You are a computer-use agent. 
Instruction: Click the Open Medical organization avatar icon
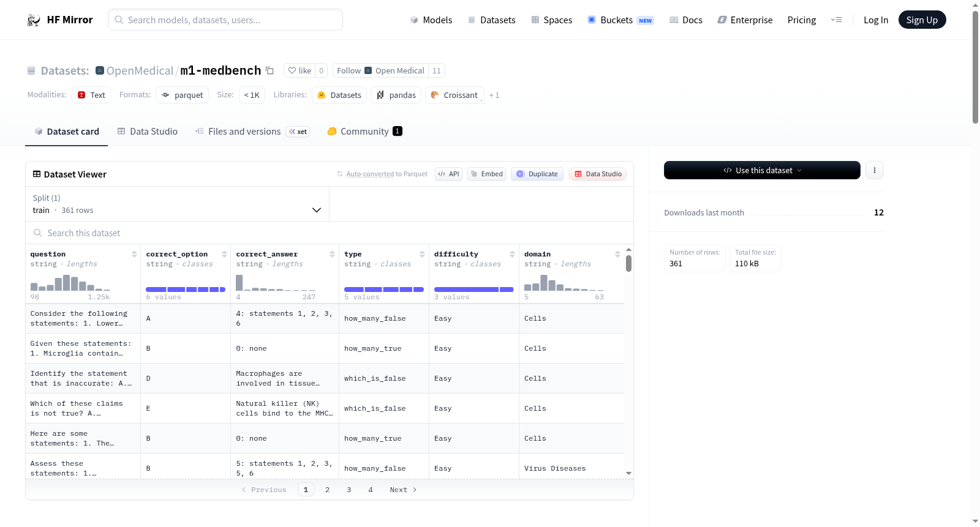coord(368,70)
